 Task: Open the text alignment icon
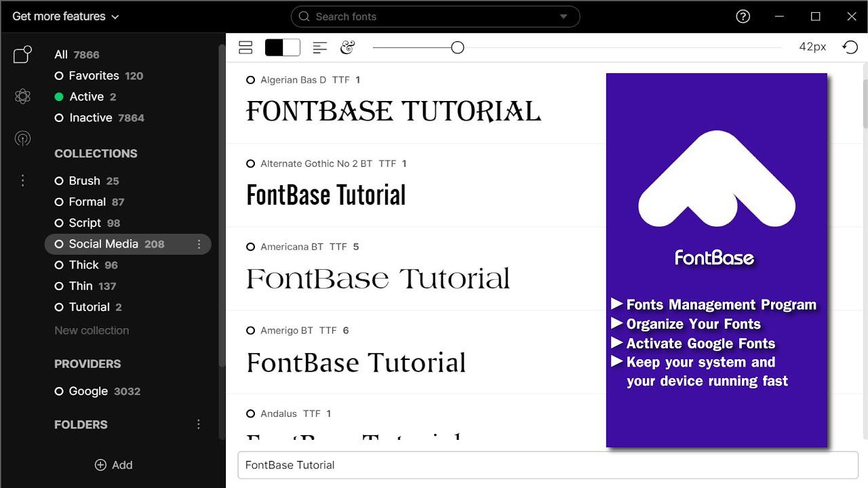(319, 47)
